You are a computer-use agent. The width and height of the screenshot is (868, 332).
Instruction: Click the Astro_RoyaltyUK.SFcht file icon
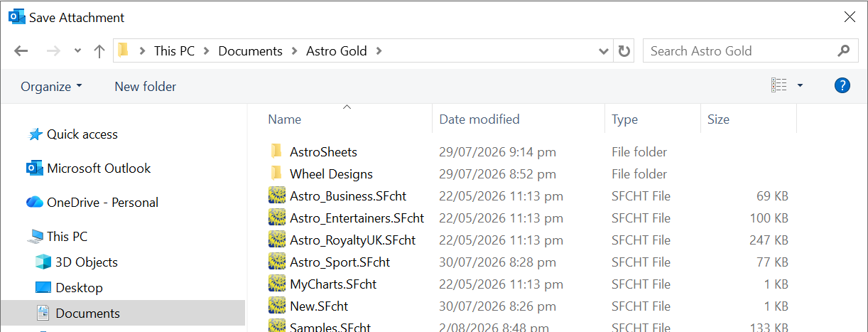pos(277,240)
